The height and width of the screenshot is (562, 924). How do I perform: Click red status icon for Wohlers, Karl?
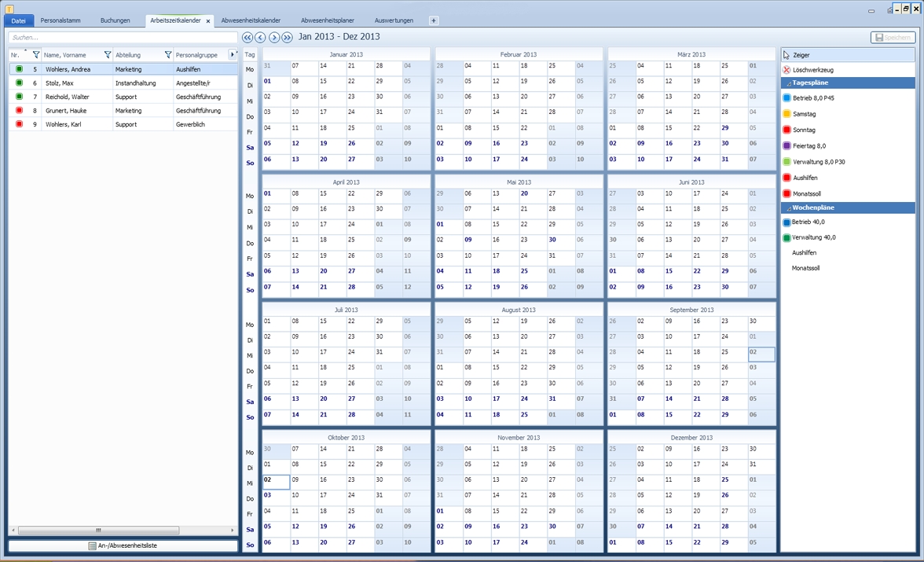19,124
